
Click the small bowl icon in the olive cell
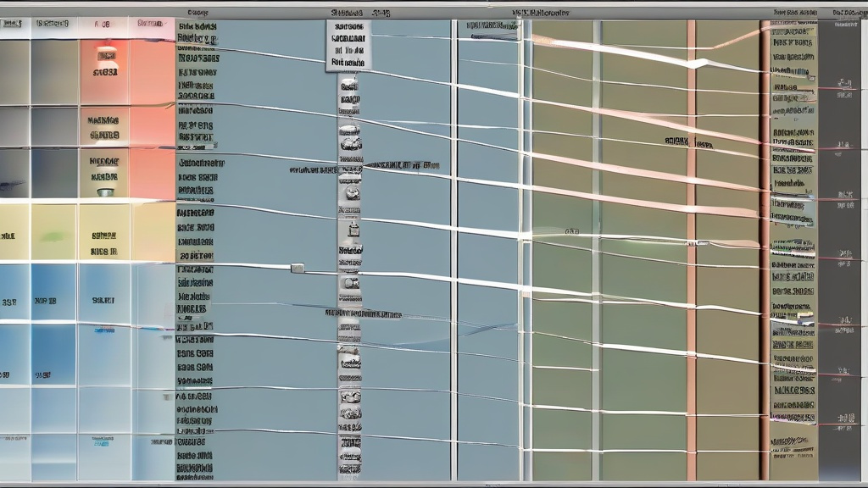tap(104, 192)
